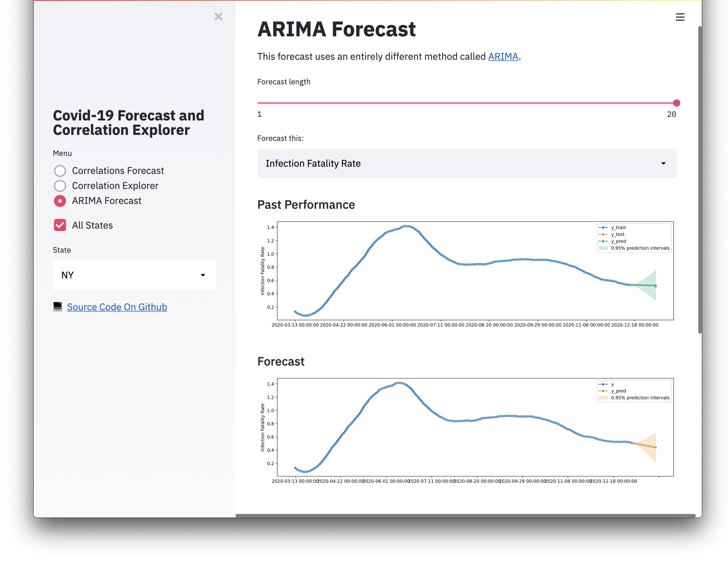This screenshot has height=562, width=728.
Task: Select the Correlation Explorer radio button
Action: tap(60, 186)
